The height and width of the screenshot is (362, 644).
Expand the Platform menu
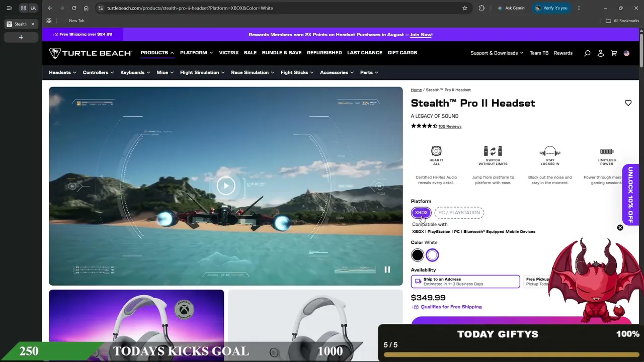pos(196,53)
